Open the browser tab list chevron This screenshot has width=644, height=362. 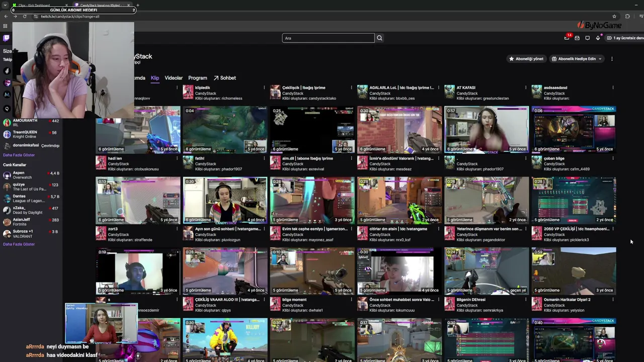pos(5,6)
